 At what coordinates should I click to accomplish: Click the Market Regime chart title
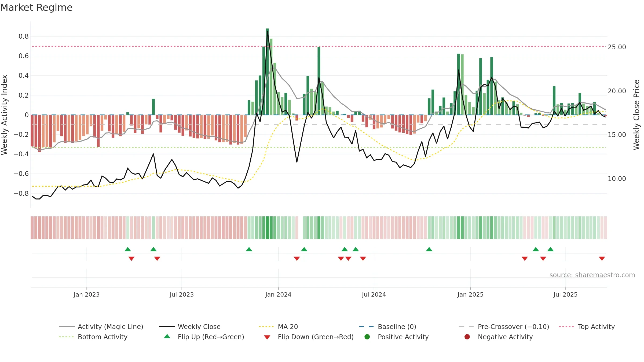coord(36,8)
